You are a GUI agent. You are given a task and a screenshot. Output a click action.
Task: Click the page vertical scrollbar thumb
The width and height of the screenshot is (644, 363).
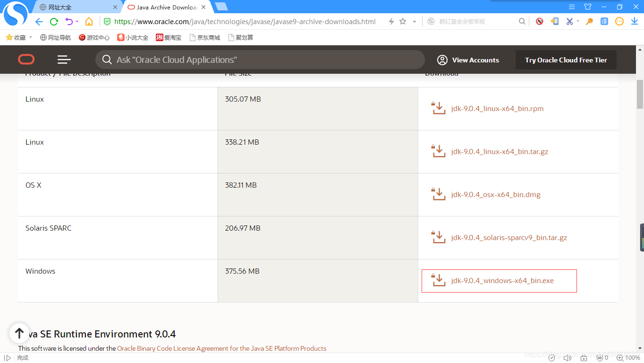(x=640, y=94)
